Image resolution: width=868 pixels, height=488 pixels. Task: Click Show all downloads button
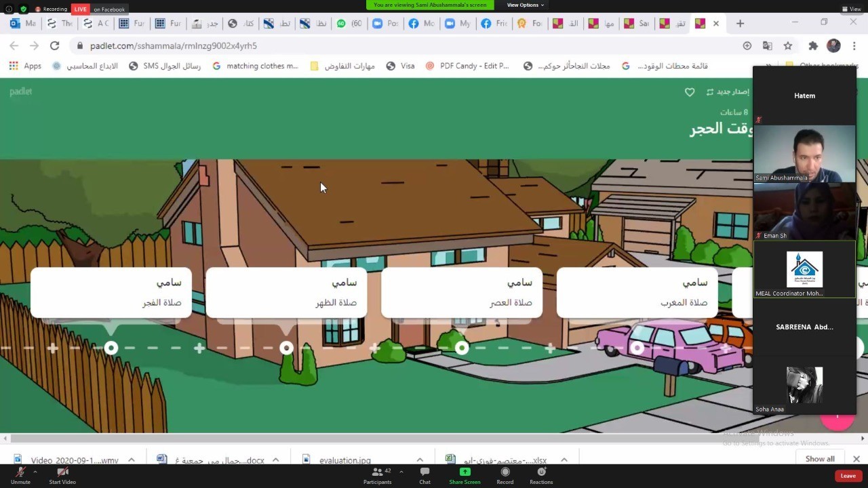tap(820, 459)
